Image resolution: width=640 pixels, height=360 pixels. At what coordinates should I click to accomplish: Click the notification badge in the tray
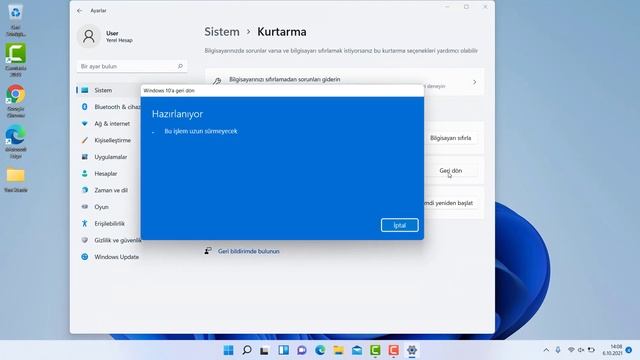(x=629, y=350)
